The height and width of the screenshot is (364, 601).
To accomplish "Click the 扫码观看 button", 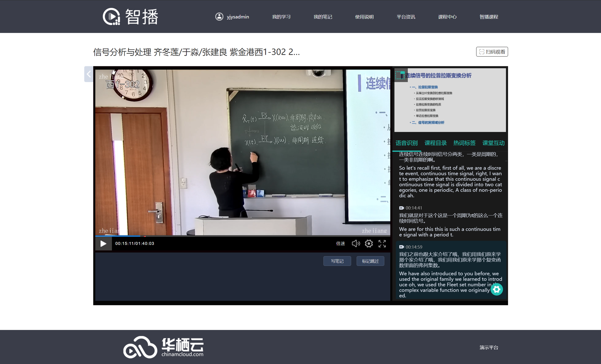I will 492,52.
